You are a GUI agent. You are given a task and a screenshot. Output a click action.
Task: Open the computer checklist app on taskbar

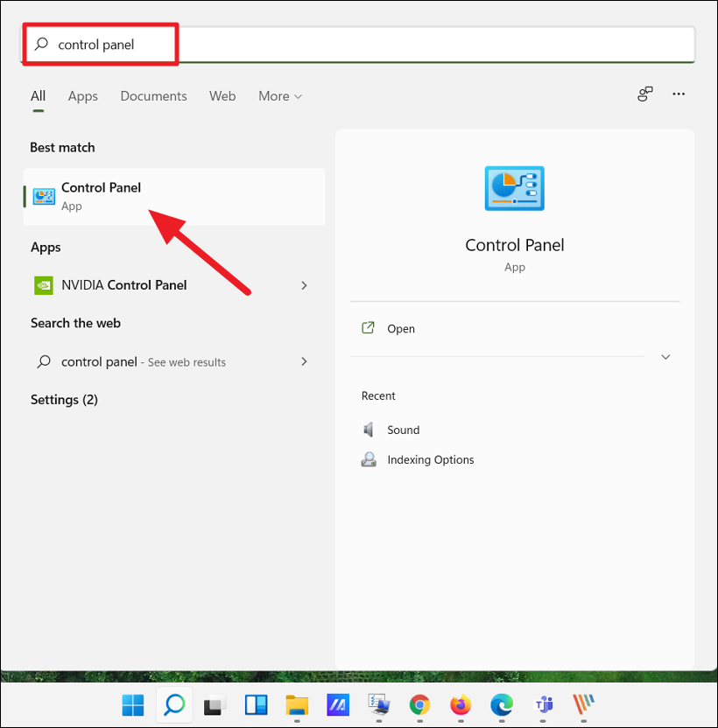pos(379,704)
